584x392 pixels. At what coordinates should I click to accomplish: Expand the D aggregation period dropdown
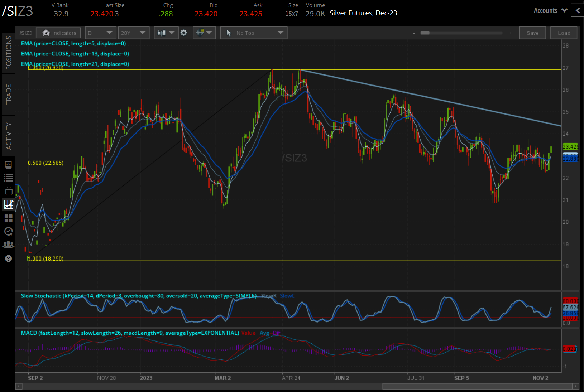(100, 33)
